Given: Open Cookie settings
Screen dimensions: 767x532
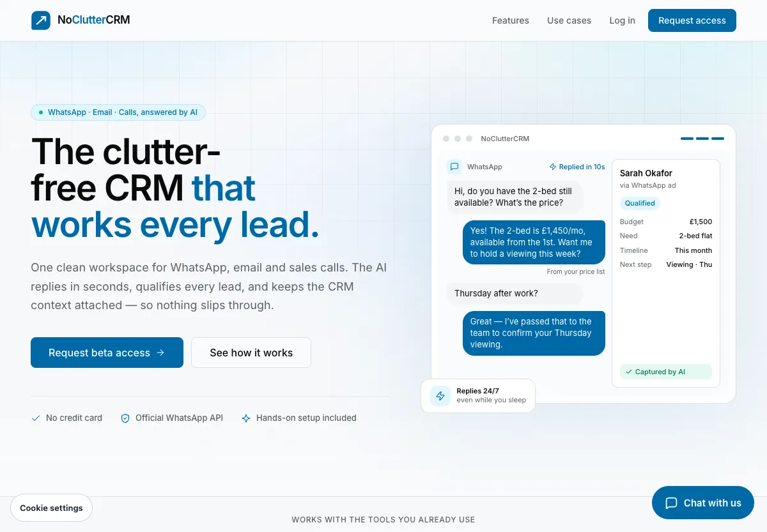Looking at the screenshot, I should pyautogui.click(x=51, y=508).
